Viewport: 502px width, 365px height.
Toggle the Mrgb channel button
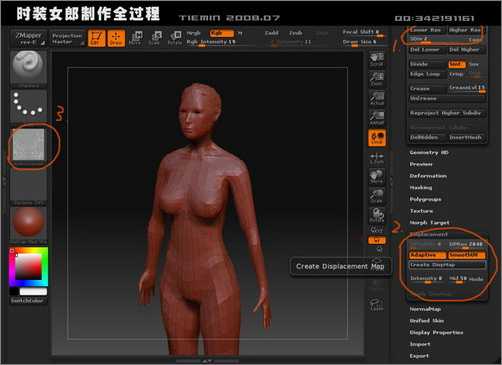[194, 33]
